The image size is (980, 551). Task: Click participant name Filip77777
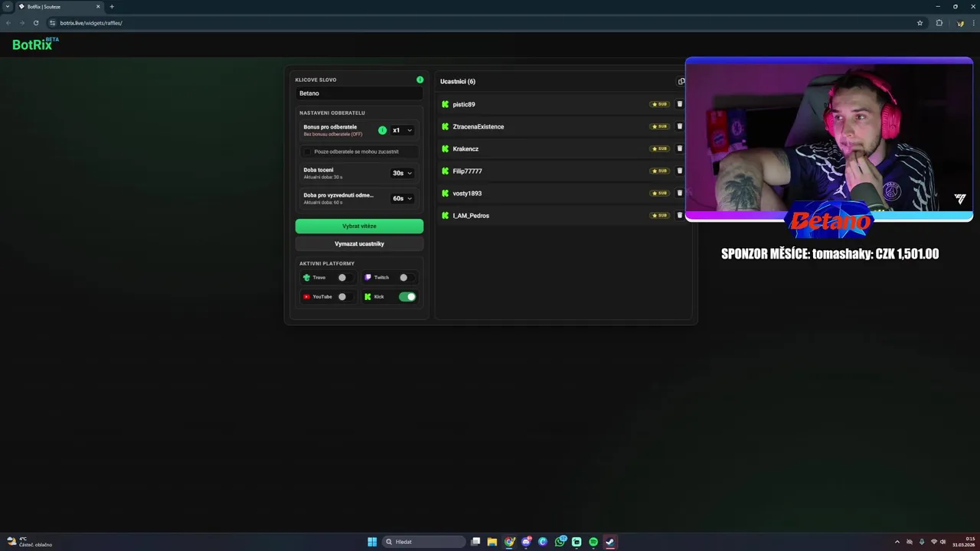point(467,171)
